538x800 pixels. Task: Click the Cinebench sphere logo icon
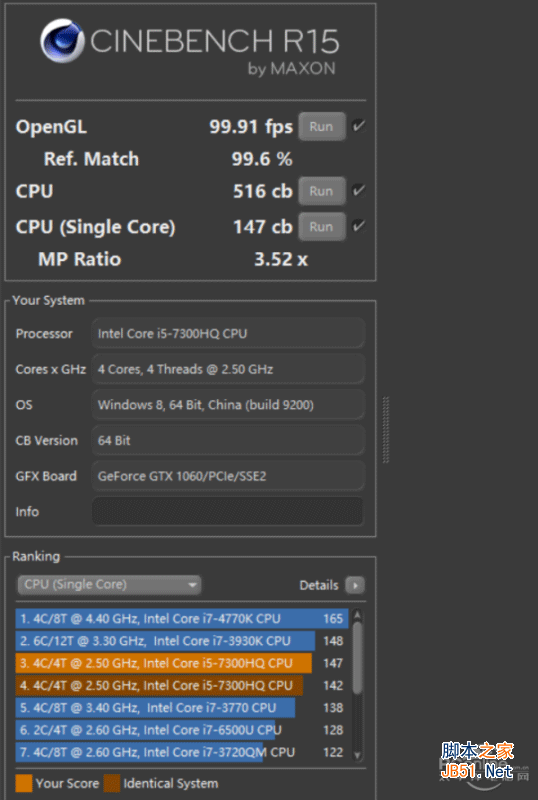tap(62, 41)
